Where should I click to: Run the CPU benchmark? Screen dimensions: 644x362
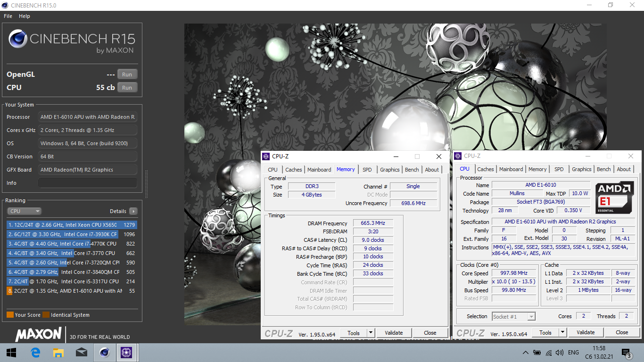[x=127, y=88]
